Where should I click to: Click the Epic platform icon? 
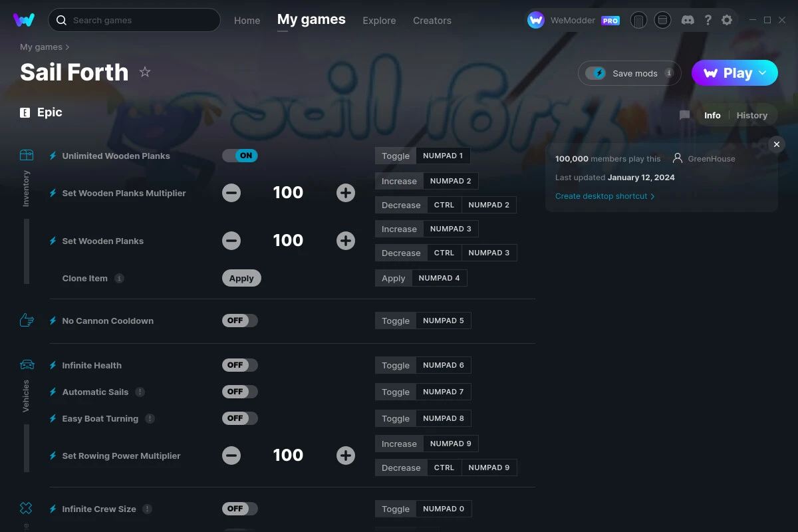(25, 112)
